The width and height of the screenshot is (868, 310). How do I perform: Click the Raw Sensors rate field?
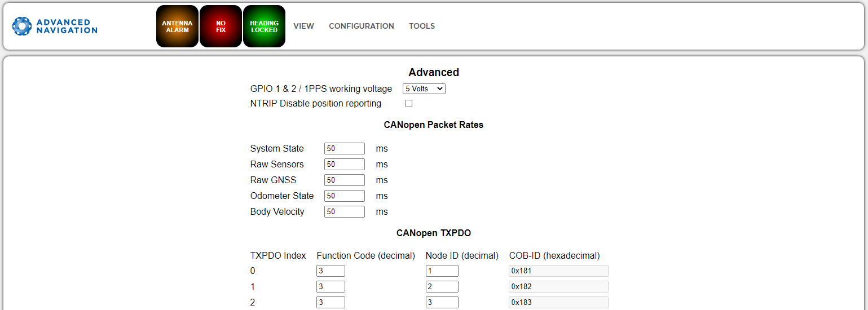[x=344, y=165]
